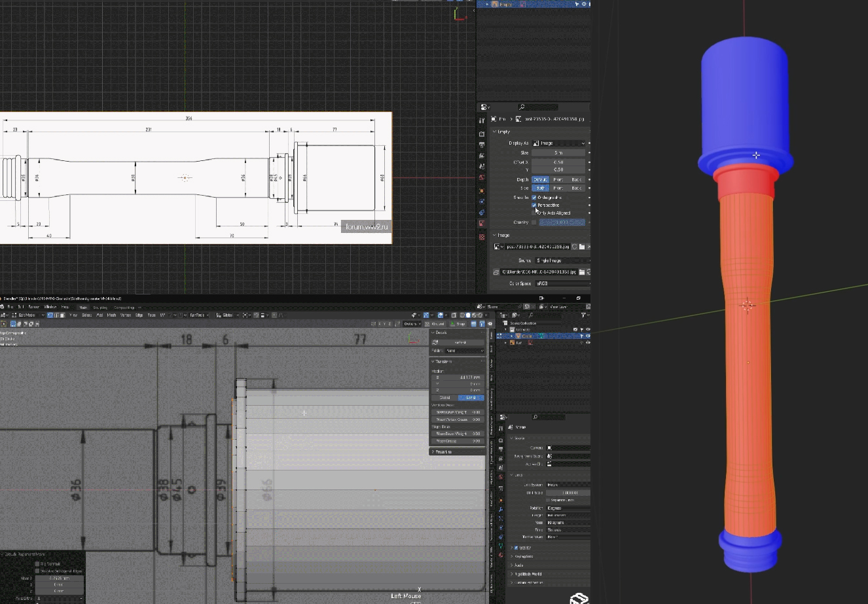Open Tool tab in Empty properties panel
Image resolution: width=868 pixels, height=604 pixels.
click(482, 120)
